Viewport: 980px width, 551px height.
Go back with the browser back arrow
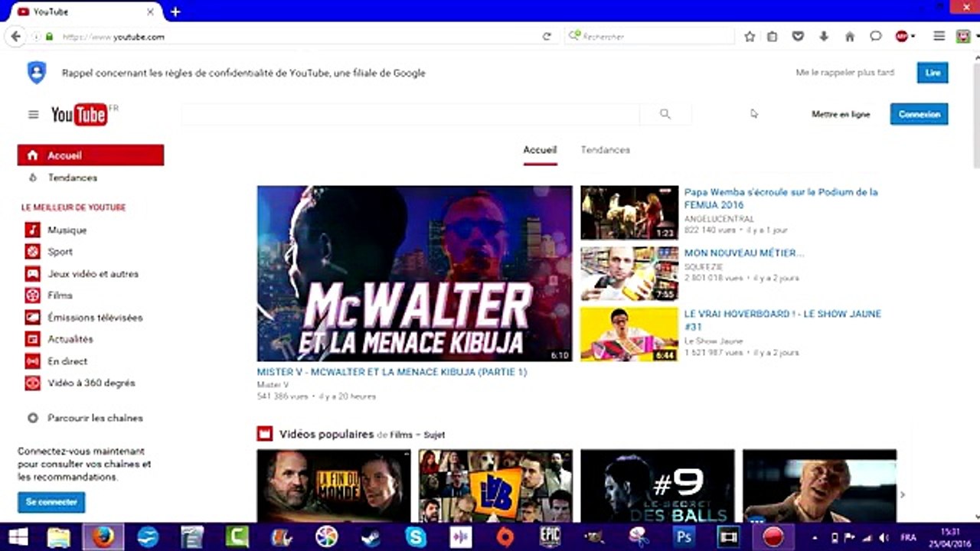coord(15,36)
